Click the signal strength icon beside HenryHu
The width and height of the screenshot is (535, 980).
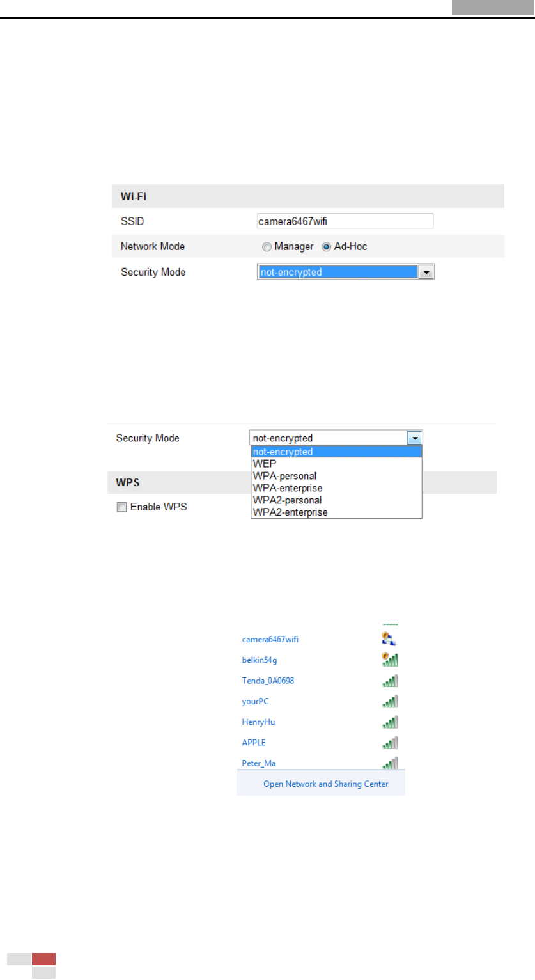click(x=390, y=722)
